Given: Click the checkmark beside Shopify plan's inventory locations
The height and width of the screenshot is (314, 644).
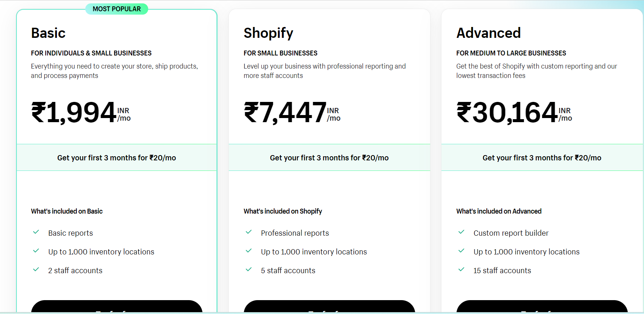Looking at the screenshot, I should coord(249,251).
